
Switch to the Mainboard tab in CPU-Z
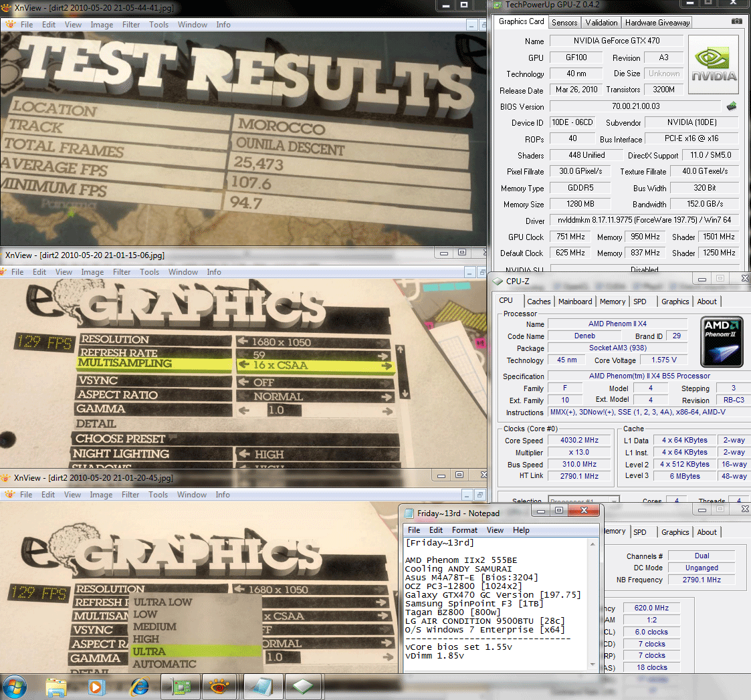pos(574,301)
